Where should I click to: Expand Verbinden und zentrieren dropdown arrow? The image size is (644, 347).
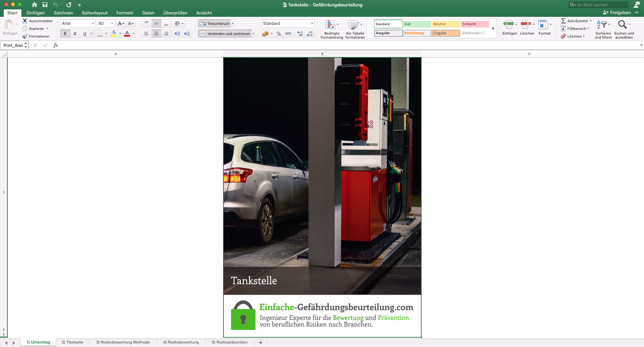click(254, 34)
